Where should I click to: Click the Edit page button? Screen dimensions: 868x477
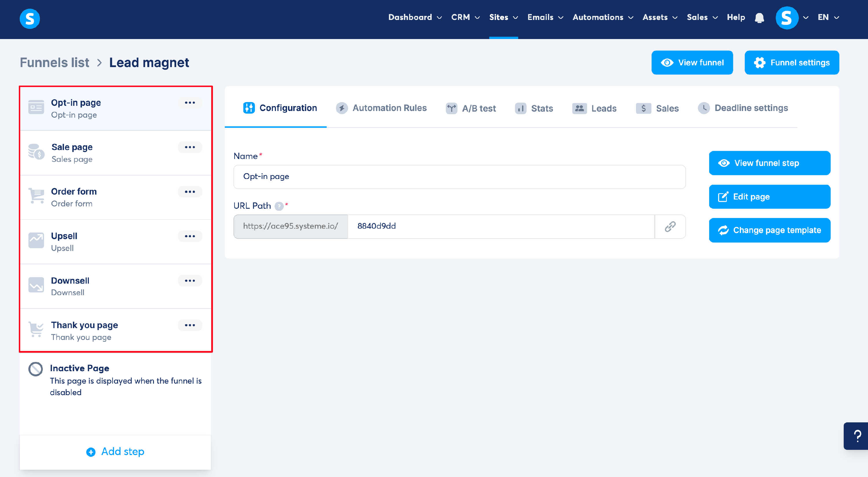click(769, 197)
